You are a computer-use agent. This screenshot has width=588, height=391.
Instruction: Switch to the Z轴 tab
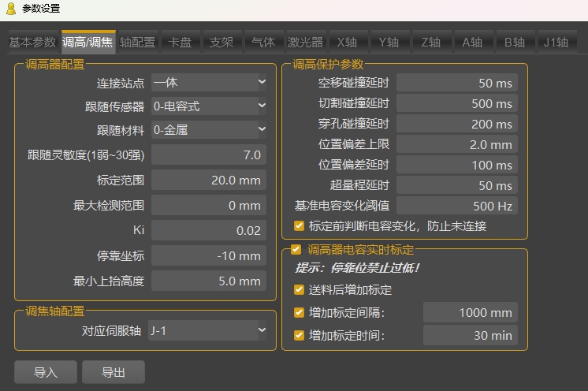pyautogui.click(x=431, y=42)
